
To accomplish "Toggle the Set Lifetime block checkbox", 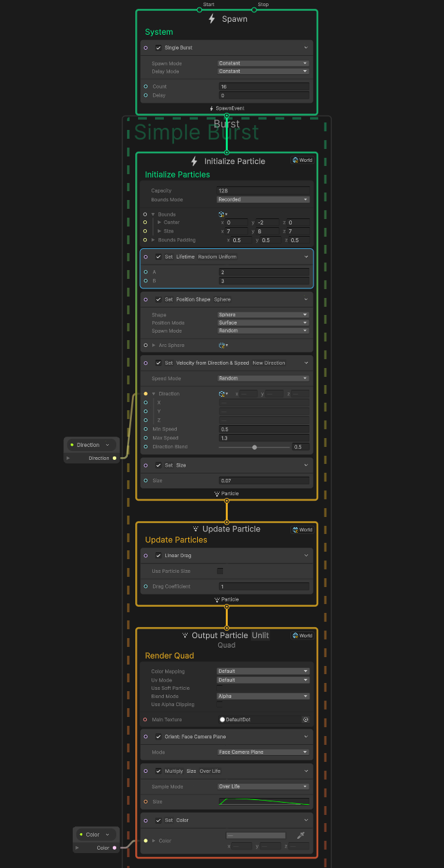I will tap(158, 257).
